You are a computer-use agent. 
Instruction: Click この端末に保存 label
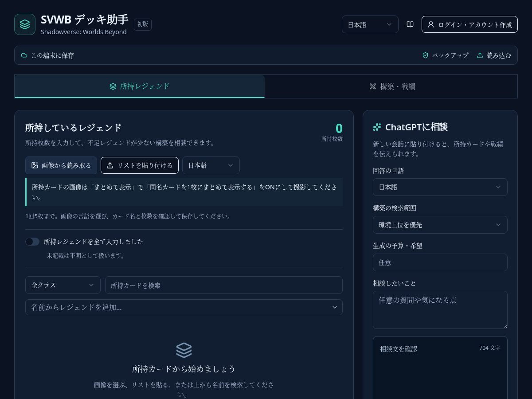coord(52,55)
